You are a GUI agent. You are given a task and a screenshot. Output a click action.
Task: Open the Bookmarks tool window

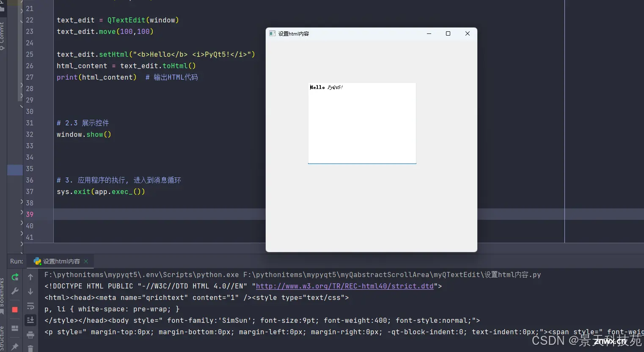[x=3, y=296]
